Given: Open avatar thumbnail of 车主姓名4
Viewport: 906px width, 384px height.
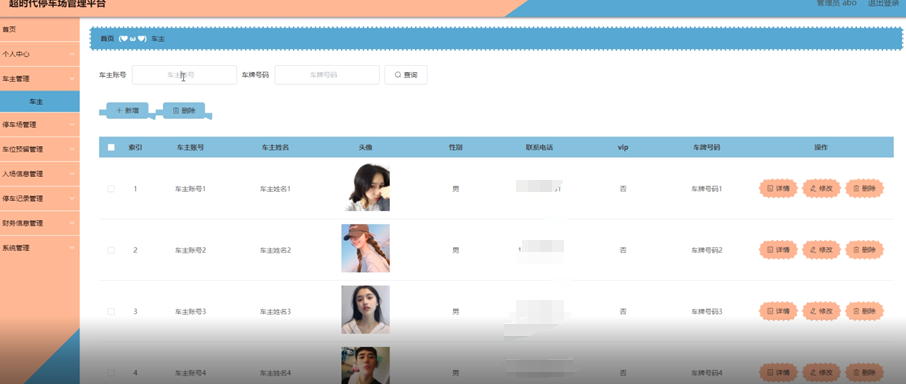Looking at the screenshot, I should coord(365,366).
